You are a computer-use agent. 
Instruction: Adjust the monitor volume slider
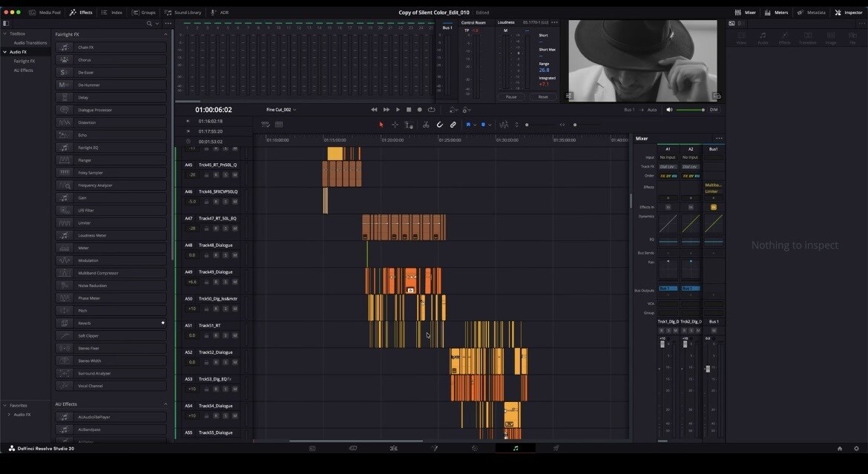click(x=690, y=110)
